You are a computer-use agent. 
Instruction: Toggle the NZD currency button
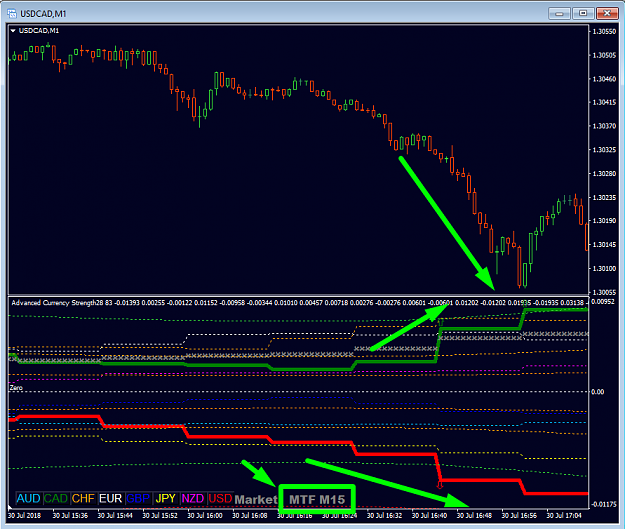(193, 498)
